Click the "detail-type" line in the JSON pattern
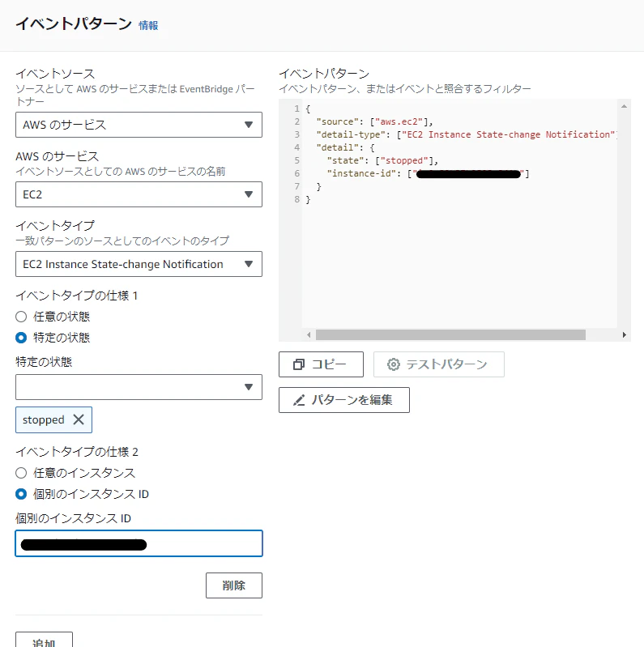The image size is (644, 647). (x=467, y=134)
